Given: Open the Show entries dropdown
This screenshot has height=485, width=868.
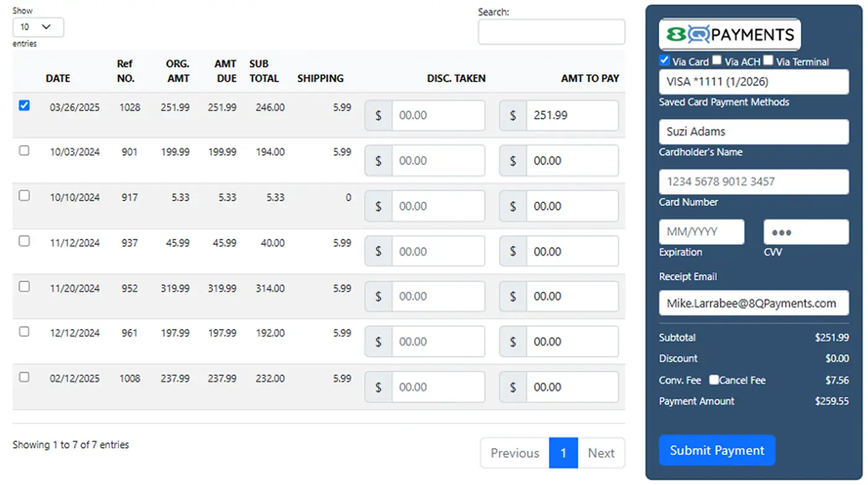Looking at the screenshot, I should 38,27.
